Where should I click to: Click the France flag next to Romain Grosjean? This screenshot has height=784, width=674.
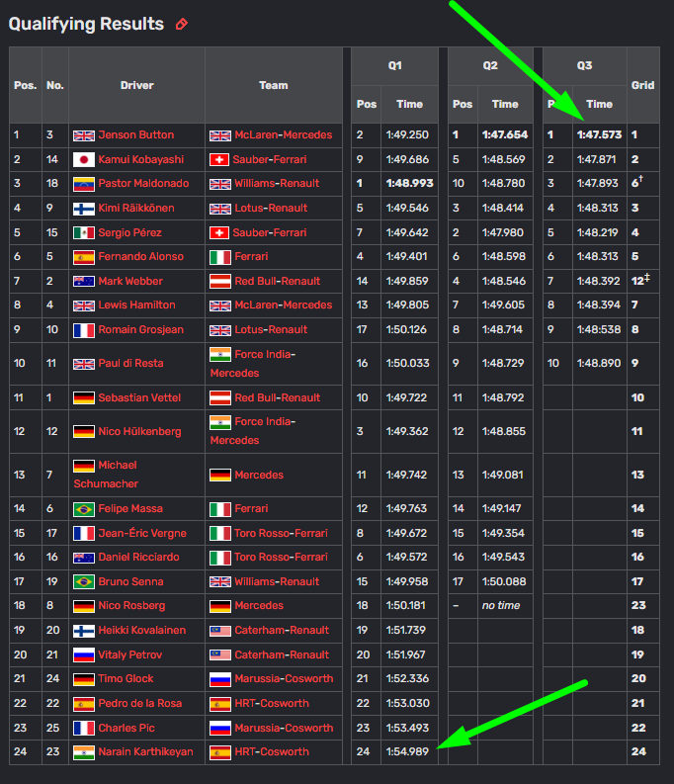[83, 330]
